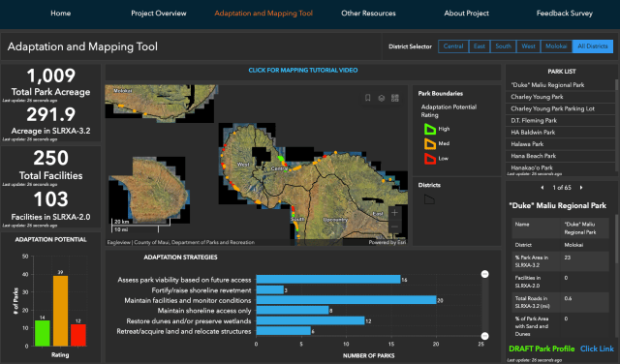Filter by East district
Image resolution: width=620 pixels, height=364 pixels.
480,46
